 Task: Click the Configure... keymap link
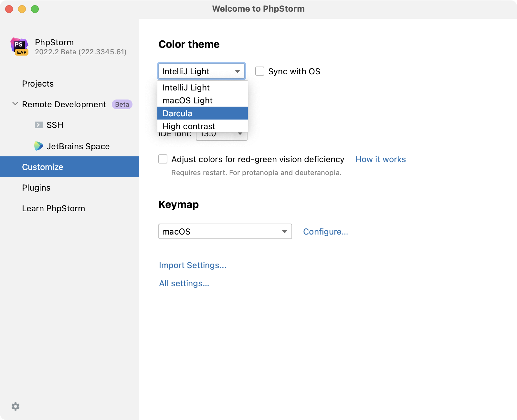[325, 232]
